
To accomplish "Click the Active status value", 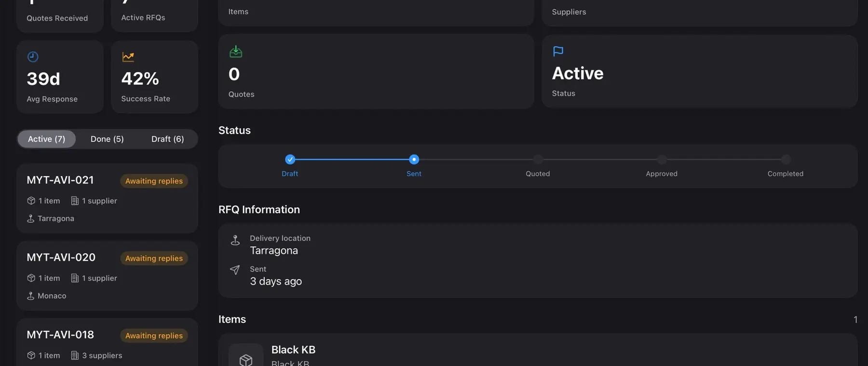I will pyautogui.click(x=578, y=73).
